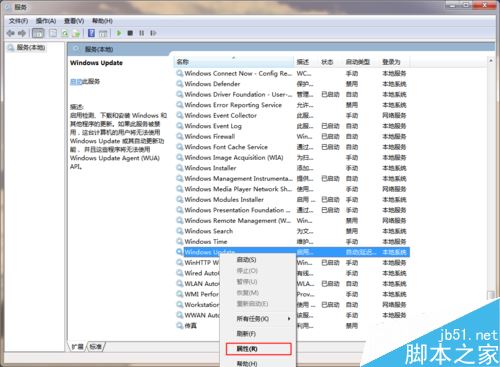Select the Workstation service row

(202, 305)
